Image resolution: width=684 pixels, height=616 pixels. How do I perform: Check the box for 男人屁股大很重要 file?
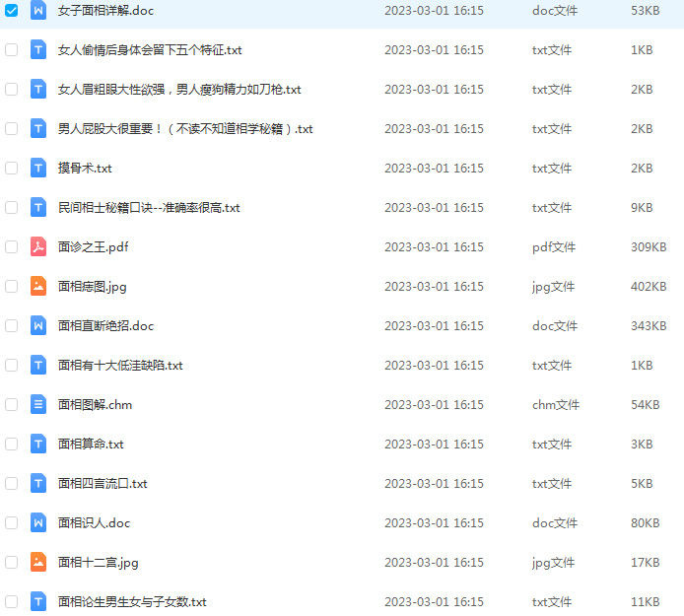pos(12,129)
